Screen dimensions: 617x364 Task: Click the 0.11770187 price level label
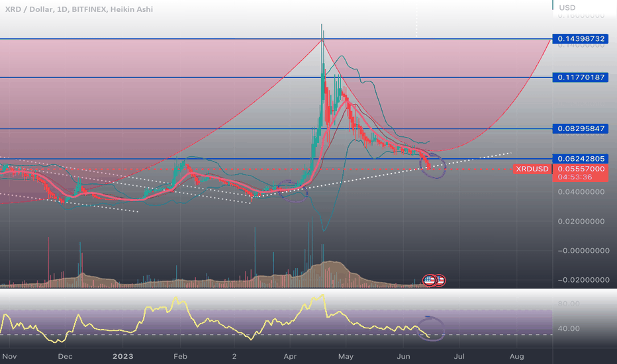pos(581,77)
